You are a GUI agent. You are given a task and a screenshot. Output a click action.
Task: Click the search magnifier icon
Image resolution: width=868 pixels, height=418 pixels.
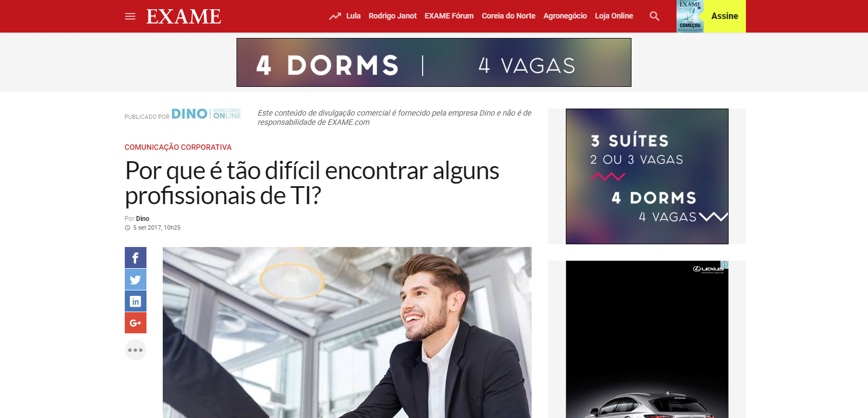655,16
